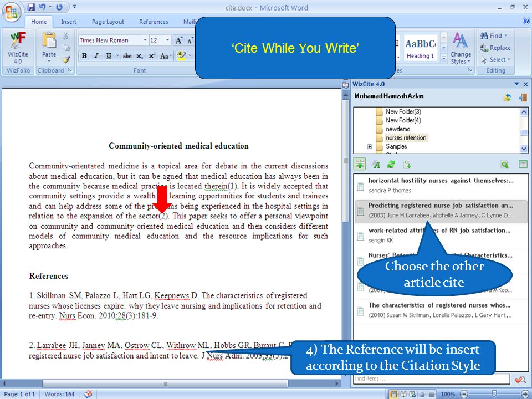
Task: Open the underline style dropdown arrow
Action: click(117, 55)
